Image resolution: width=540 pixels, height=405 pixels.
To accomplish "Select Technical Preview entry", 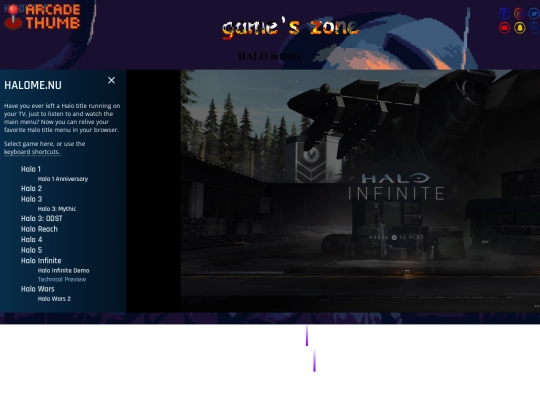I will pyautogui.click(x=62, y=279).
